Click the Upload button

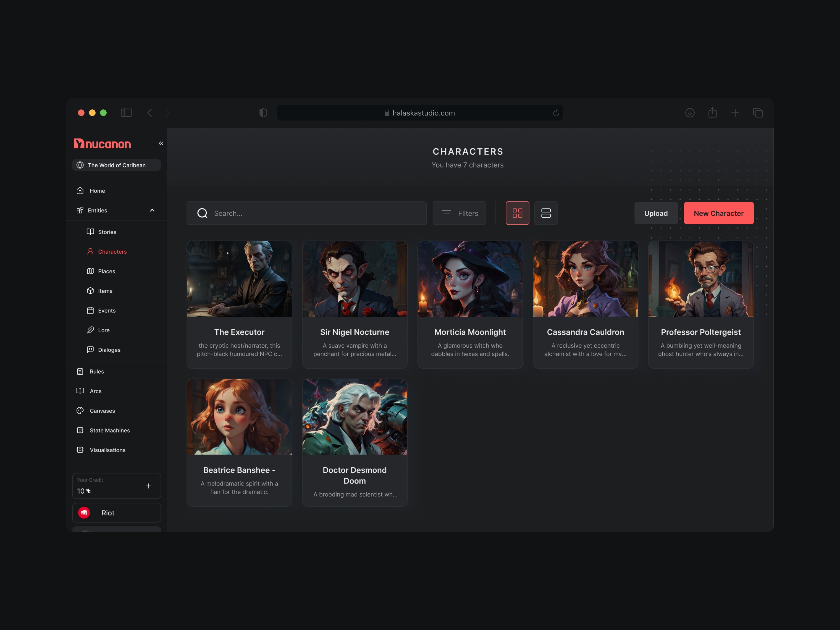[656, 213]
